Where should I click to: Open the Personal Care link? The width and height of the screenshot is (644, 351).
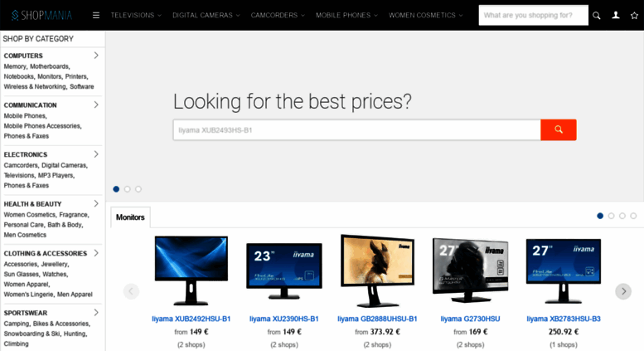click(x=24, y=225)
